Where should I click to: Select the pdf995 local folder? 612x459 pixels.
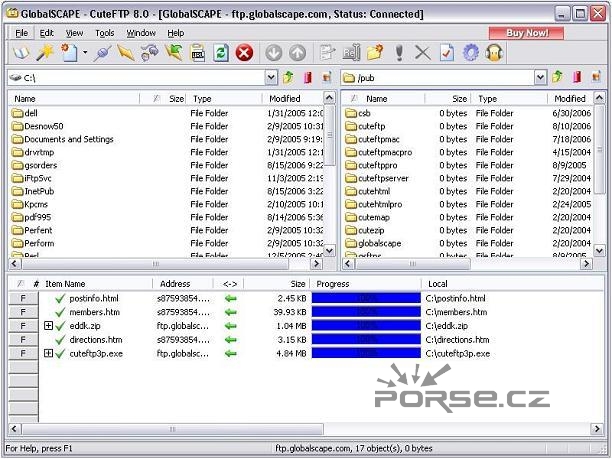click(32, 217)
